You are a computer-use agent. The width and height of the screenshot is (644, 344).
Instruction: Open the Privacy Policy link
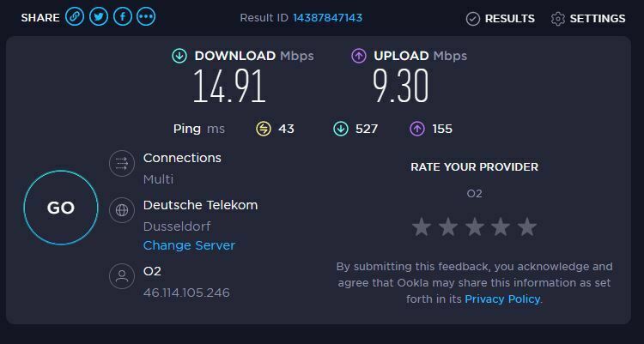click(x=502, y=299)
